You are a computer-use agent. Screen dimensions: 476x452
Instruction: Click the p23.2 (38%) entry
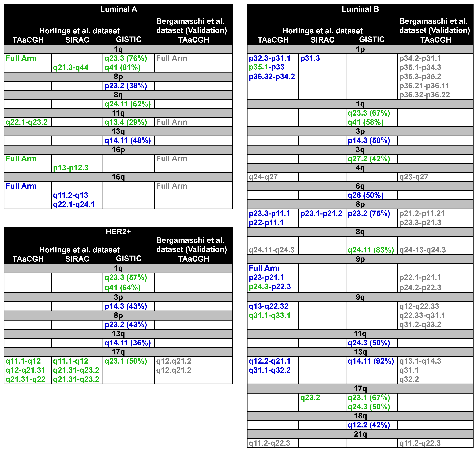pos(126,86)
